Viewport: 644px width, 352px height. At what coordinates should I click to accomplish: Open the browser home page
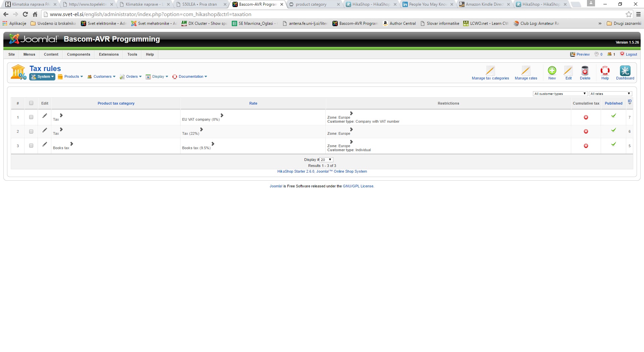point(35,14)
